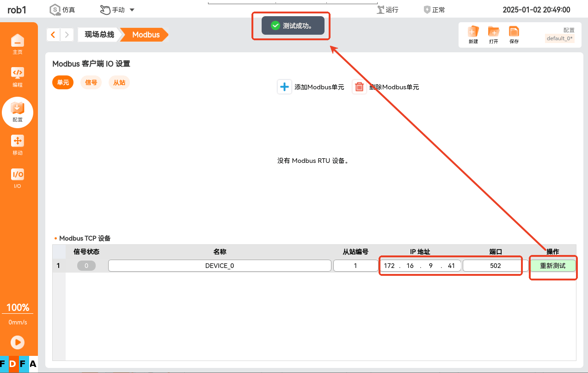Open the I/O sidebar icon
Screen dimensions: 588x373
point(18,174)
